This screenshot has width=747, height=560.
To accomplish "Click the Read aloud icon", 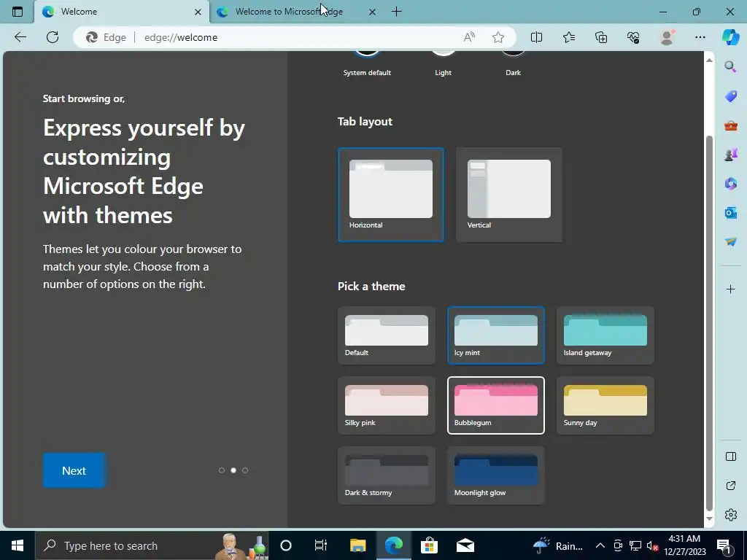I will [x=469, y=37].
